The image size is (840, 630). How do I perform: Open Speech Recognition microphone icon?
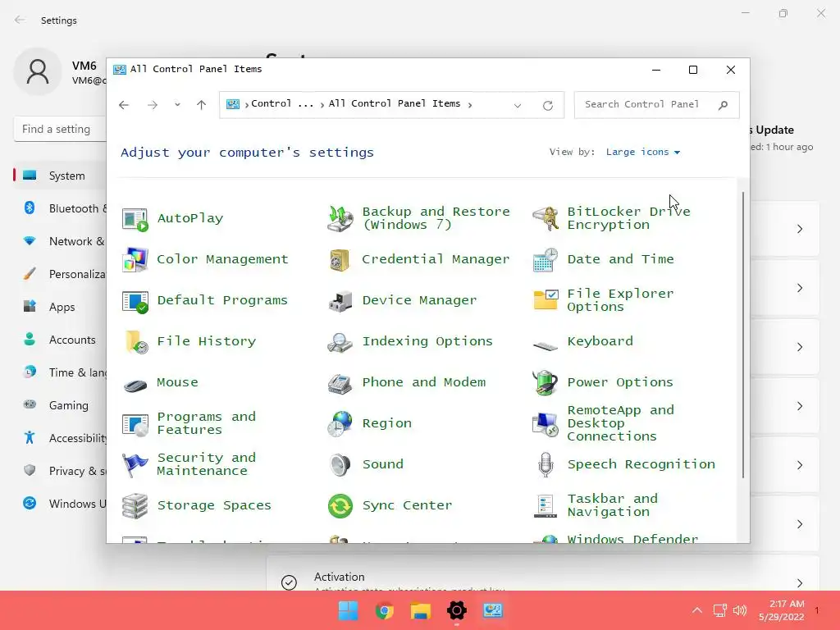point(546,464)
